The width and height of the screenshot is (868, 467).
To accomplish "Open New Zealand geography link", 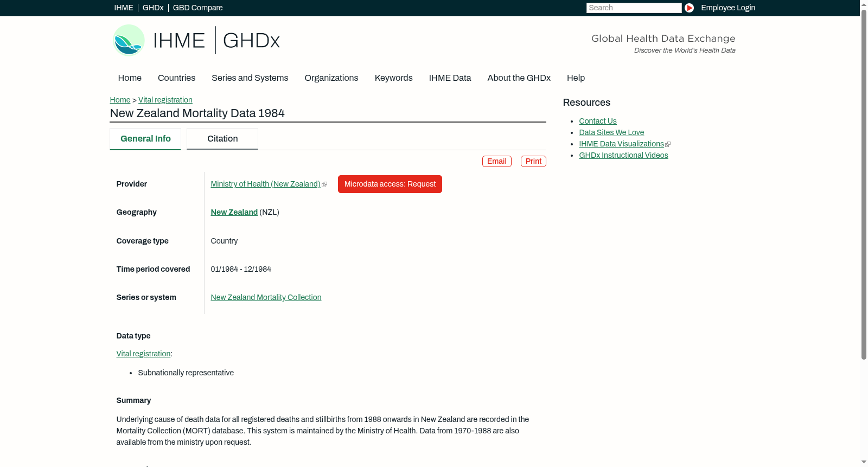I will coord(234,212).
